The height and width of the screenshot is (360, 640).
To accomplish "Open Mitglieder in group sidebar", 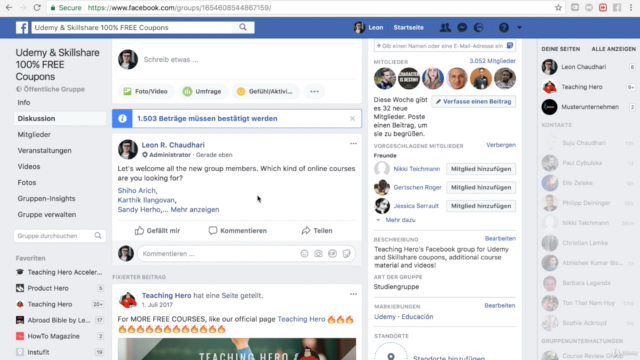I will (34, 134).
